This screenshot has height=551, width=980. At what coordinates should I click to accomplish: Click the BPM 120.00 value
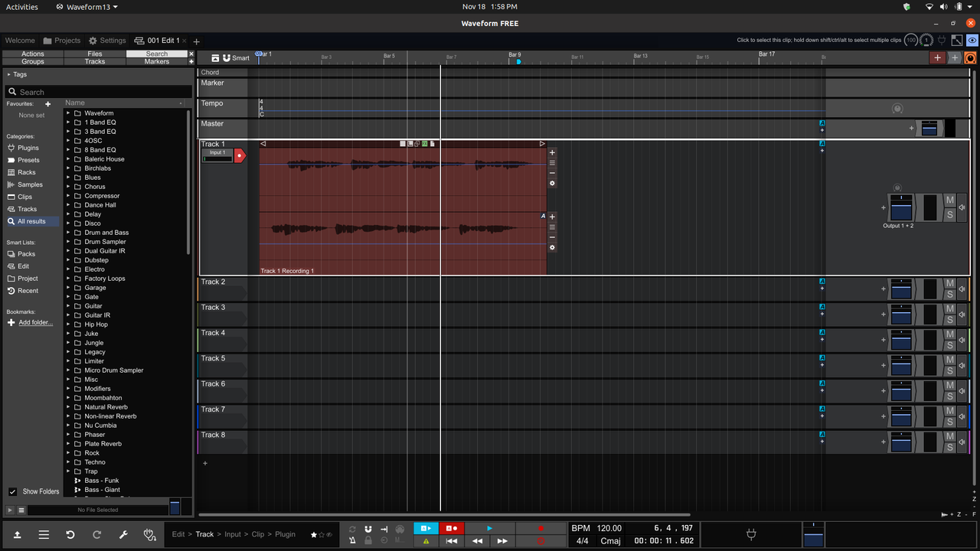(x=609, y=528)
